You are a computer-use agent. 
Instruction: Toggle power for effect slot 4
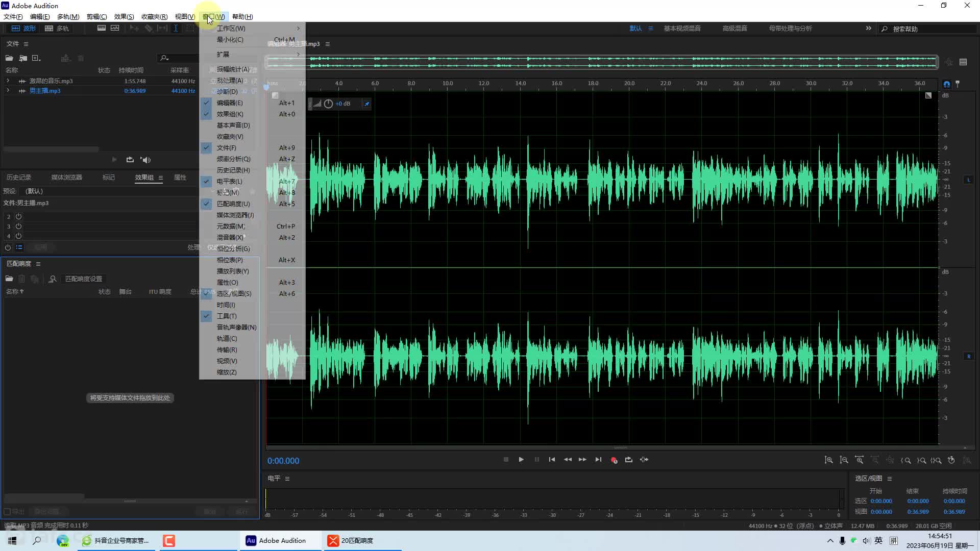point(18,236)
